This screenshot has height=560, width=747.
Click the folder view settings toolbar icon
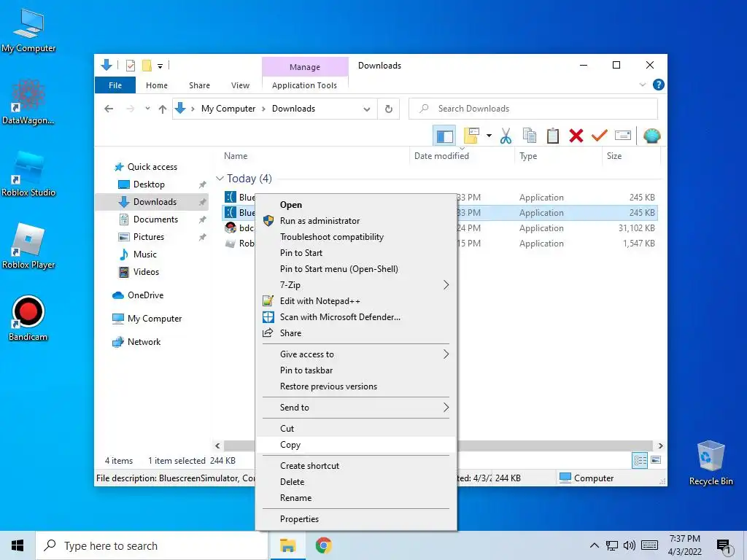point(471,136)
